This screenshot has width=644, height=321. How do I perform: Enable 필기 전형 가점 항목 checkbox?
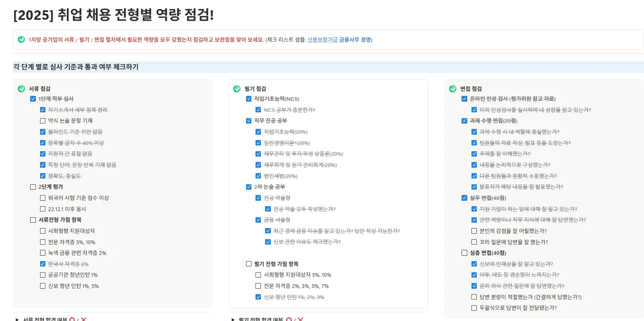[249, 264]
